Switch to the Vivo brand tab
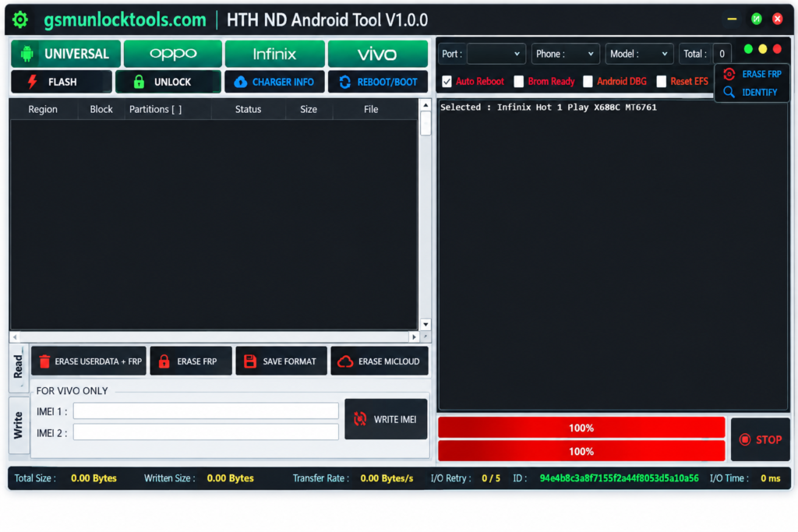798x532 pixels. point(378,54)
